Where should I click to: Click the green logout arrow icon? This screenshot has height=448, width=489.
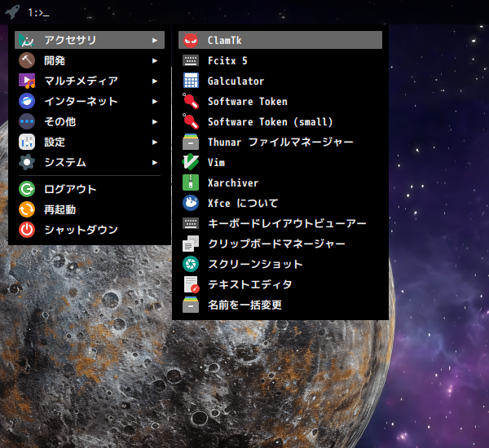coord(27,189)
